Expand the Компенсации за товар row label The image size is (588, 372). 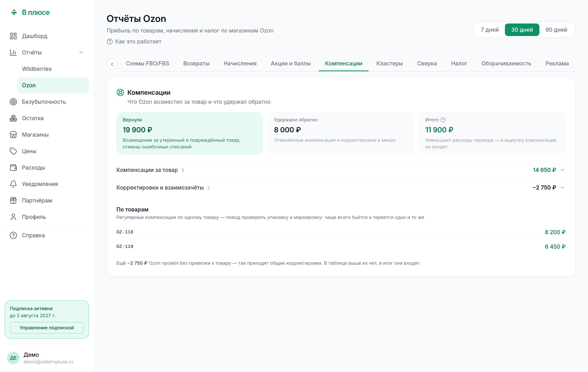click(x=147, y=170)
